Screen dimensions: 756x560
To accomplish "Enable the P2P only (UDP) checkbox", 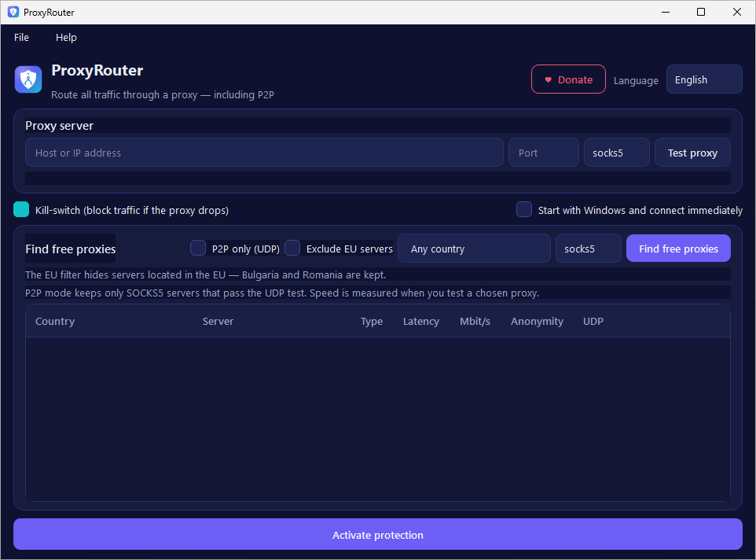I will point(198,248).
